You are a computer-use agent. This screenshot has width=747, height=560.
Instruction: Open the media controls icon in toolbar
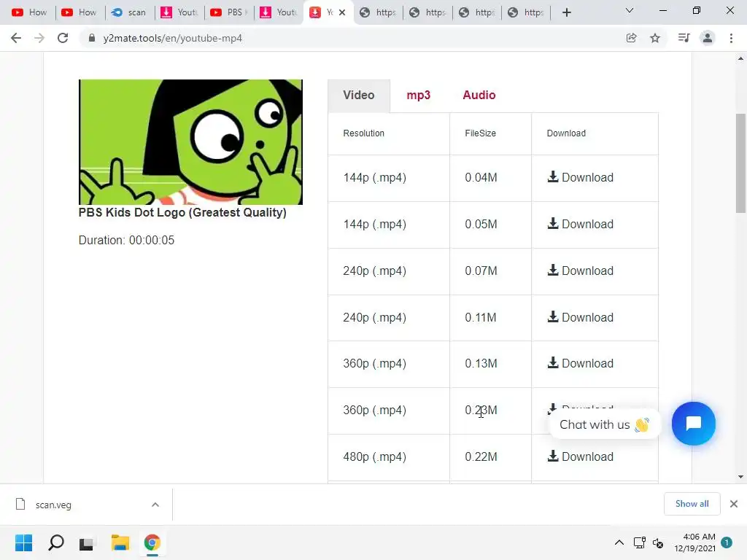pyautogui.click(x=684, y=38)
